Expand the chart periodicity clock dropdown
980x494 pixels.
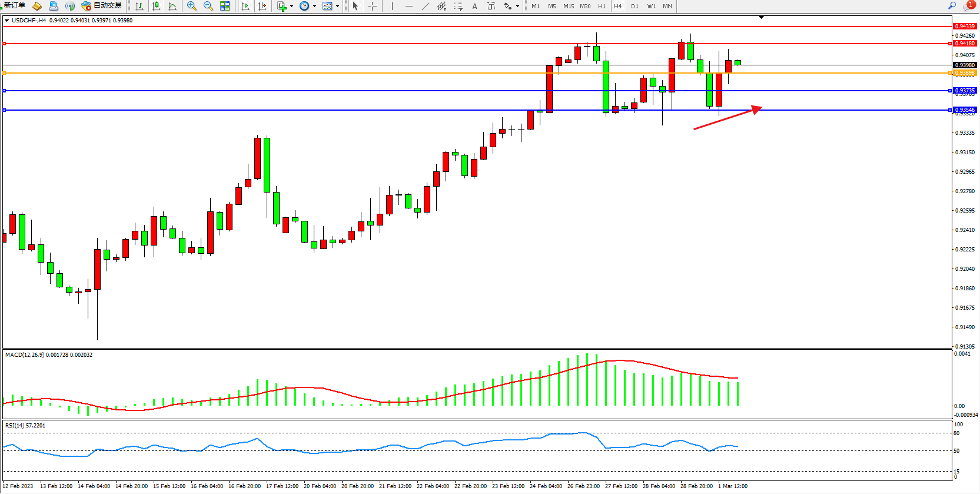[314, 6]
